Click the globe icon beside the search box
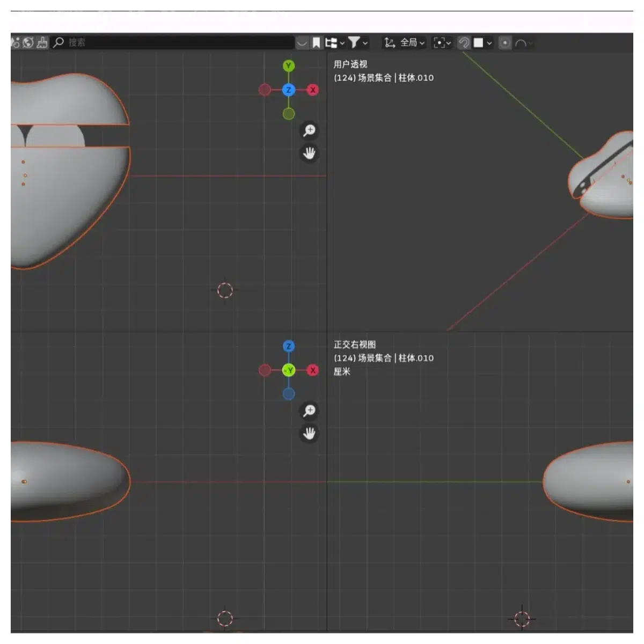 (28, 42)
